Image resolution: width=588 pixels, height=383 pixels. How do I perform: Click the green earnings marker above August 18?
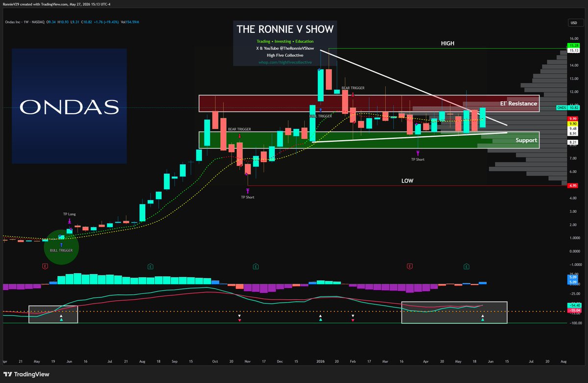(151, 266)
